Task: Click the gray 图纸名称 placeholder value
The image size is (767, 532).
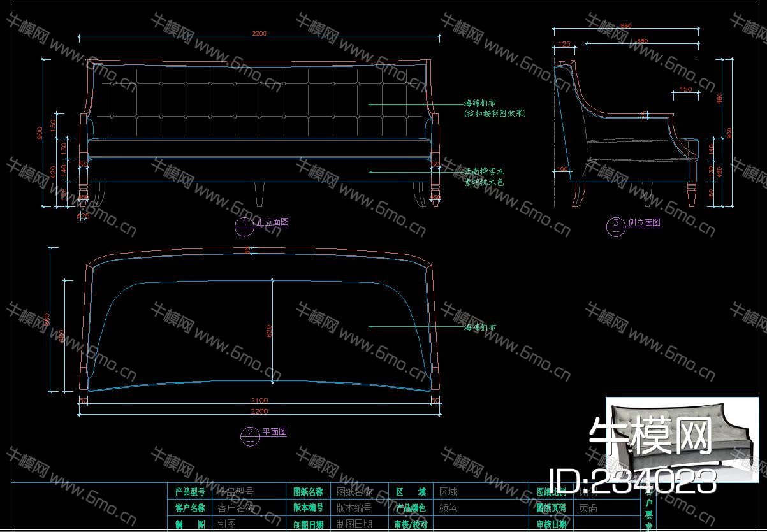Action: [354, 492]
